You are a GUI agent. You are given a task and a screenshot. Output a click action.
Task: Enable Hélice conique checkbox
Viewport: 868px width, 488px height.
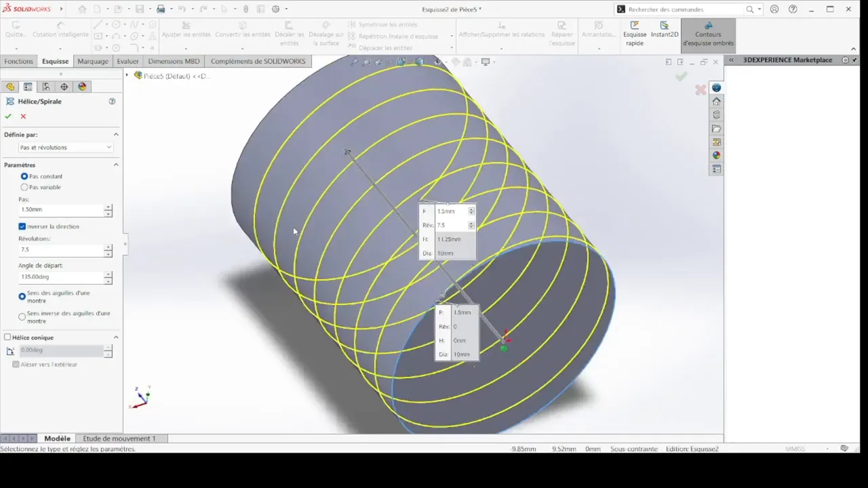pyautogui.click(x=7, y=337)
